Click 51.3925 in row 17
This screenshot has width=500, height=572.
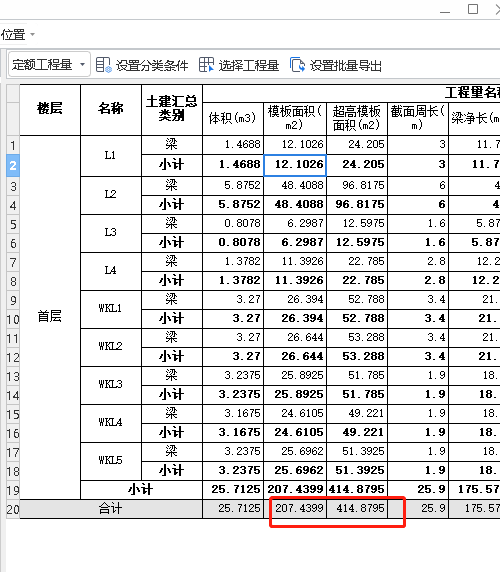[357, 452]
